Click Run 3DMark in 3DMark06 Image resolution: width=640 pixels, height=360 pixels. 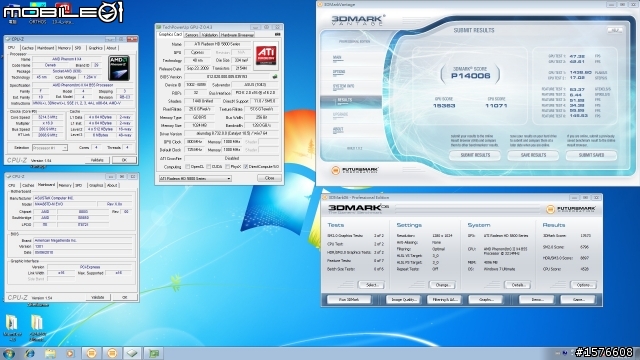tap(349, 300)
